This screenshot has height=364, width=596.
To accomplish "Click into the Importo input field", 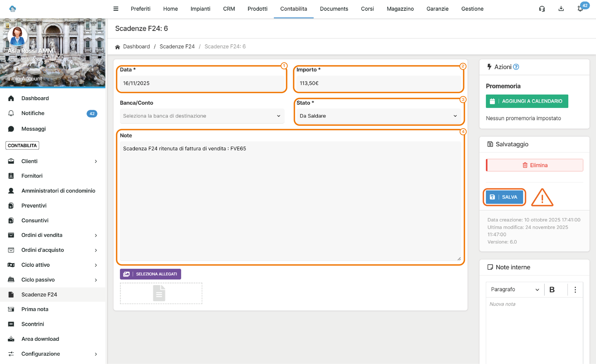I will click(x=378, y=83).
